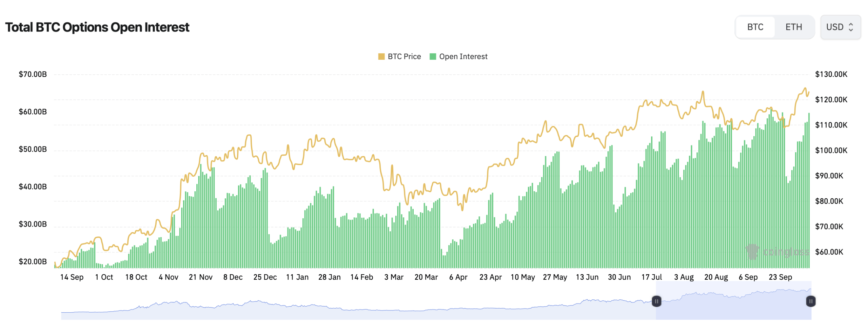Select the BTC tab

pos(755,27)
